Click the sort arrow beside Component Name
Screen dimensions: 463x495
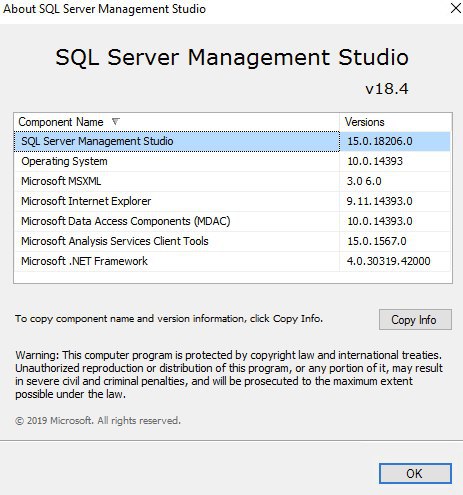(x=115, y=122)
